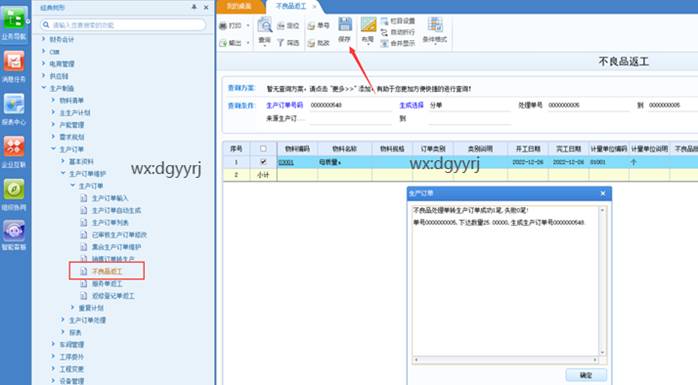The width and height of the screenshot is (698, 385).
Task: Uncheck the checkbox in row 1
Action: tap(263, 162)
